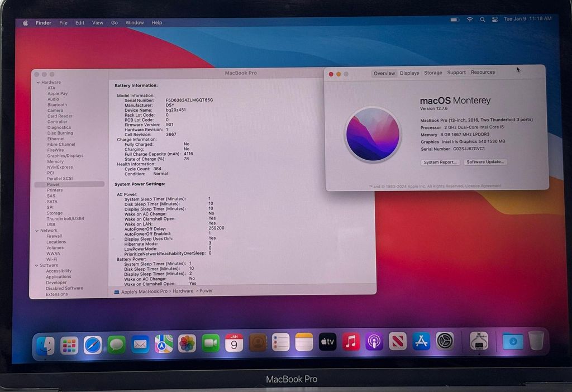Viewport: 572px width, 392px height.
Task: Collapse the Software tree section
Action: pos(36,265)
